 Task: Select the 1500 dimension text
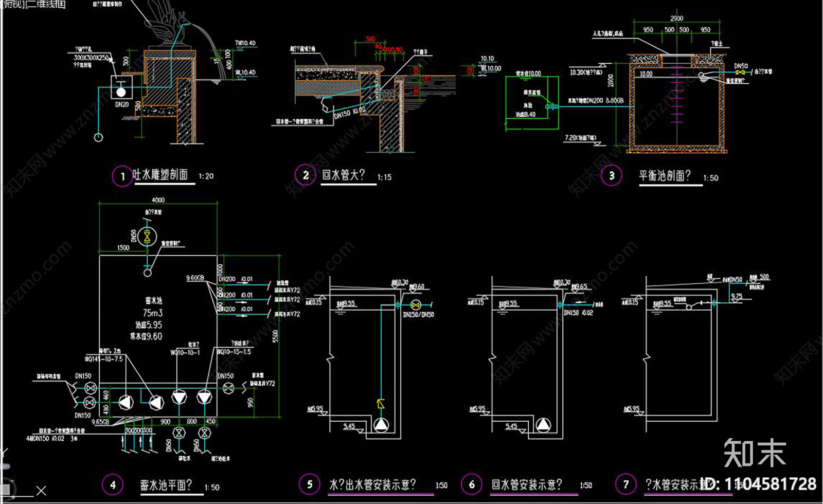click(x=123, y=248)
